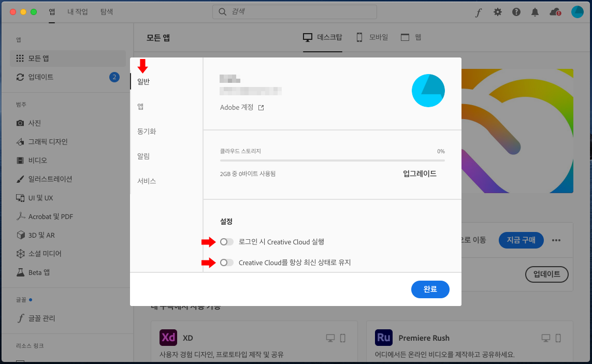Image resolution: width=592 pixels, height=364 pixels.
Task: Click the update count badge 2
Action: coord(114,77)
